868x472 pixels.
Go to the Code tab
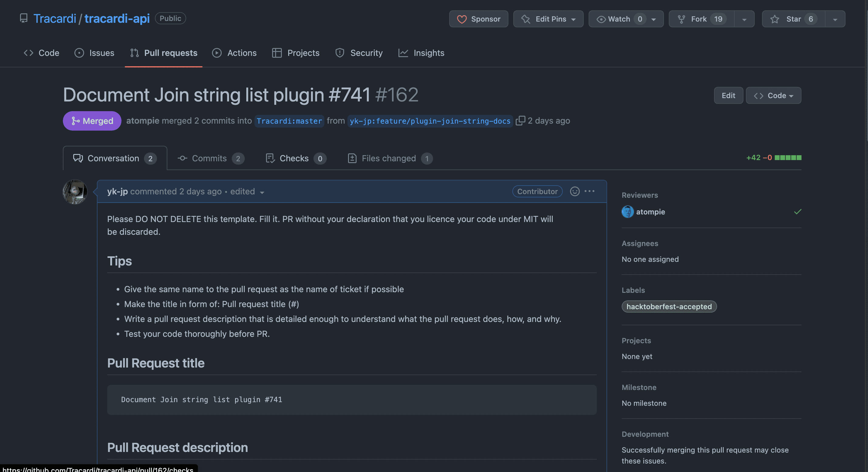click(x=41, y=53)
